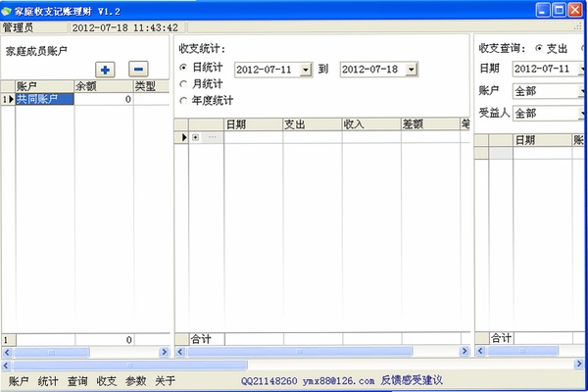Select the 共同账户 row in accounts table

[x=44, y=99]
